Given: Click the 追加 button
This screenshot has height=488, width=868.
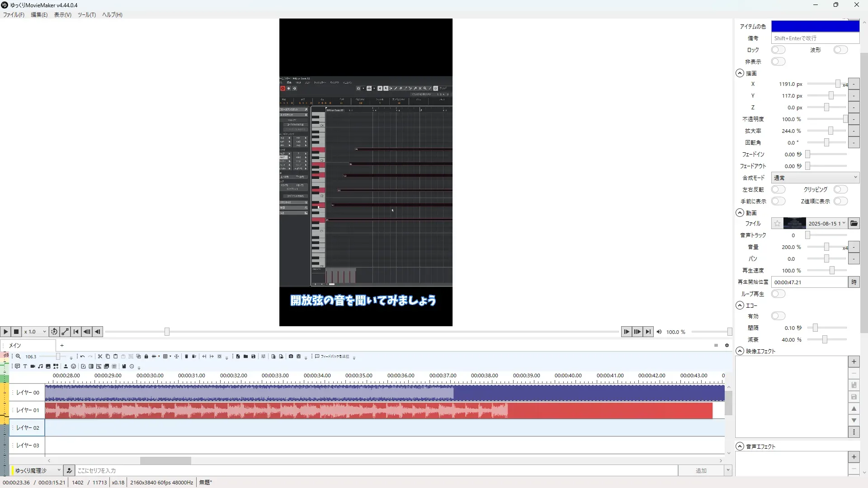Looking at the screenshot, I should tap(700, 470).
